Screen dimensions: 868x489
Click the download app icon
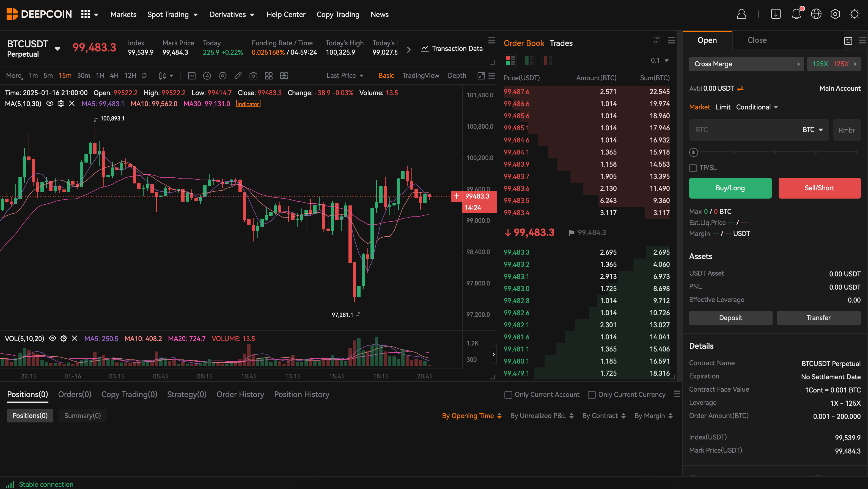pos(776,14)
